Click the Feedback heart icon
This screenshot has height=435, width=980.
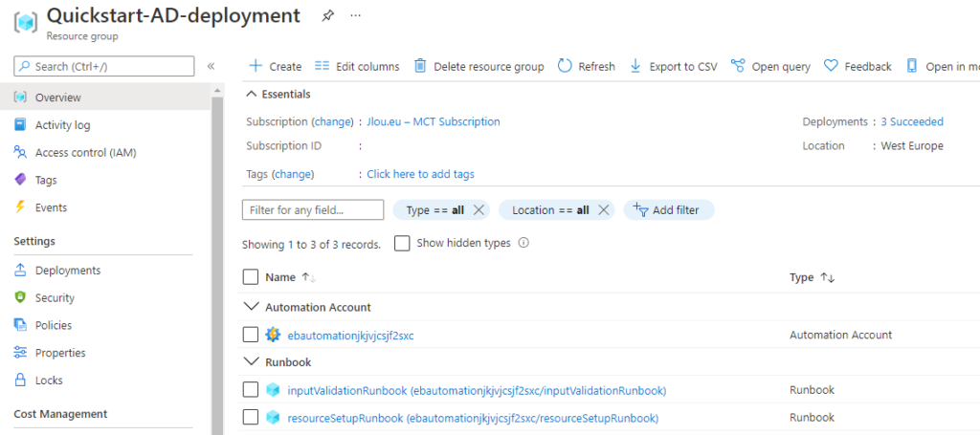(x=831, y=66)
